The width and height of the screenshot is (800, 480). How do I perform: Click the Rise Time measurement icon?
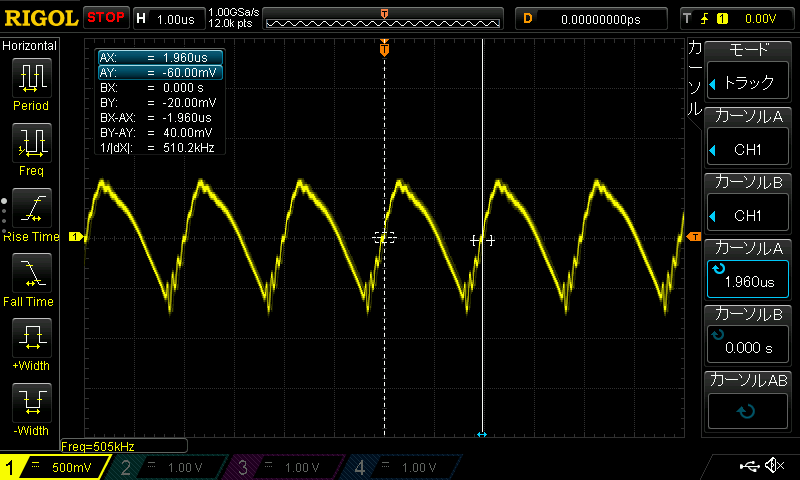(x=31, y=208)
